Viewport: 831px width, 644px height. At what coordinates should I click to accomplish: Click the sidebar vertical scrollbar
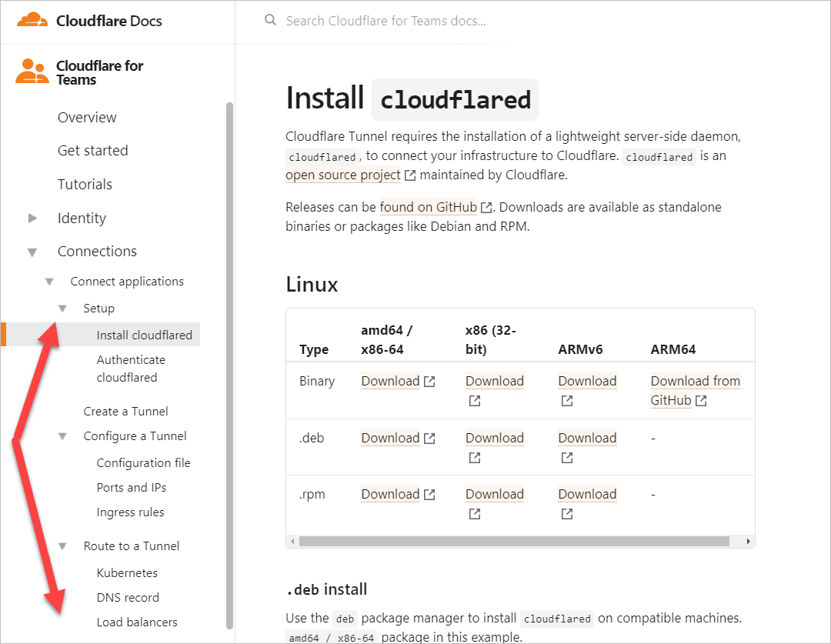[x=229, y=365]
